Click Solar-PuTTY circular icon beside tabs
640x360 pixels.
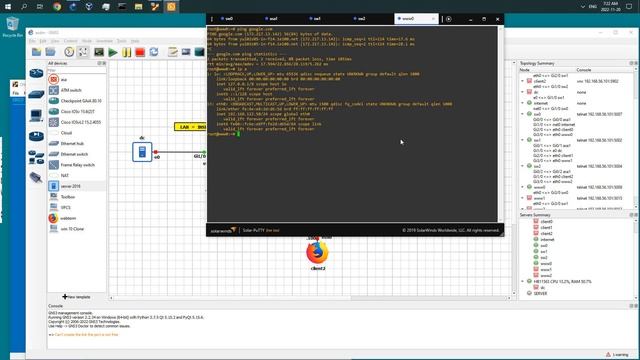449,19
